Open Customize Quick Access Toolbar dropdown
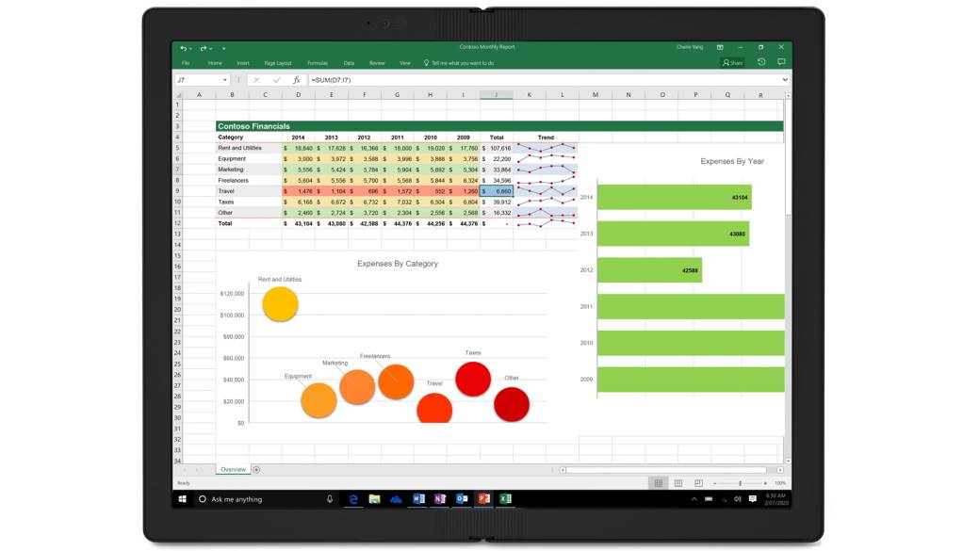980x551 pixels. (224, 48)
